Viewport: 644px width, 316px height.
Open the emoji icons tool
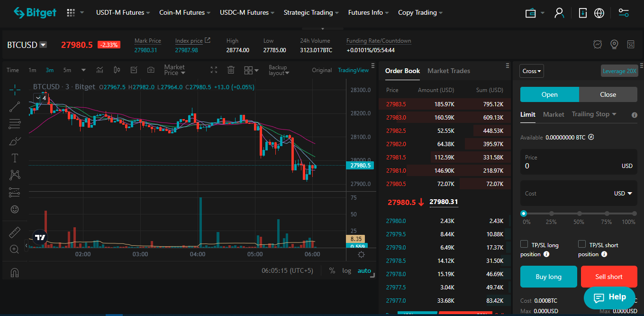click(15, 209)
